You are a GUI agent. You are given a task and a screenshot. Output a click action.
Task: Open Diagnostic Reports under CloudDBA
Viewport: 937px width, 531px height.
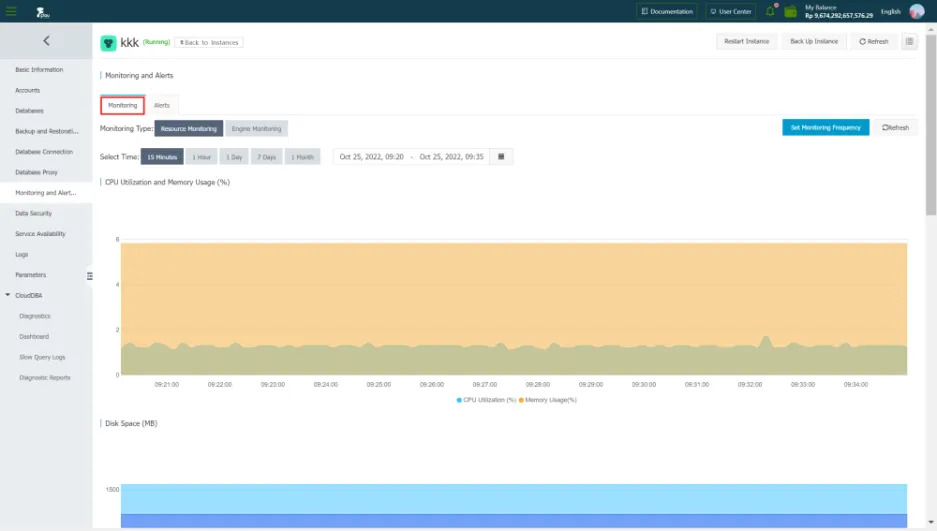point(46,377)
